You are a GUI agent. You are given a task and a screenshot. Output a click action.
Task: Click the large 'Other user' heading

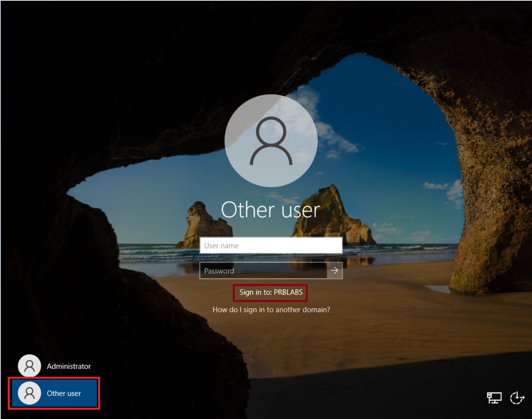[x=270, y=210]
